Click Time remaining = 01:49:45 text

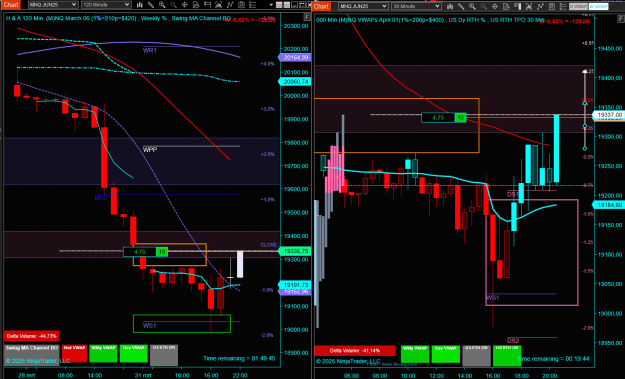tap(239, 358)
